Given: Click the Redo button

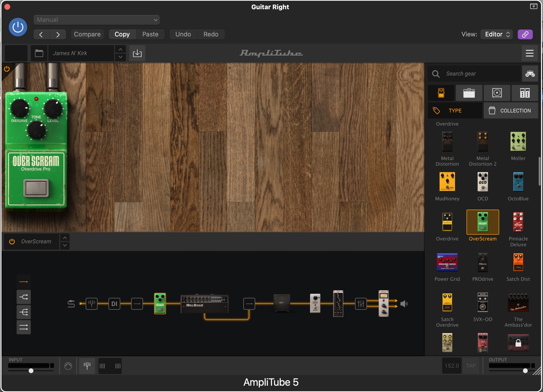Looking at the screenshot, I should (211, 34).
